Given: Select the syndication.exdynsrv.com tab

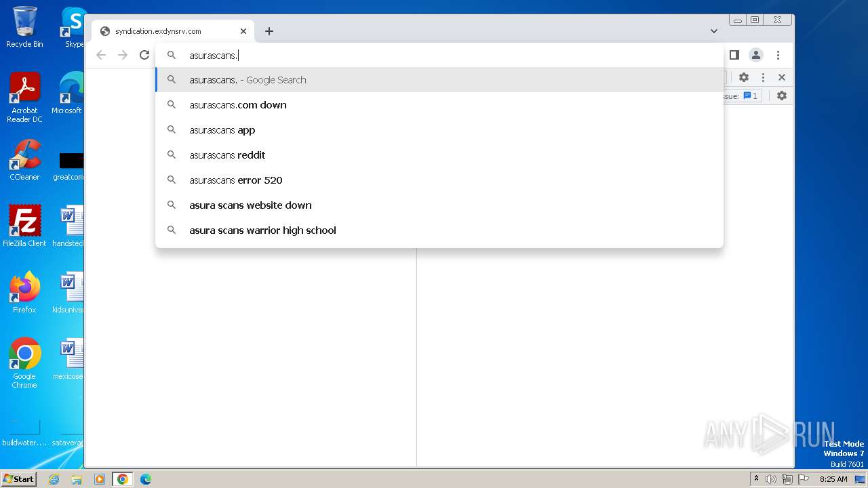Looking at the screenshot, I should pos(173,31).
